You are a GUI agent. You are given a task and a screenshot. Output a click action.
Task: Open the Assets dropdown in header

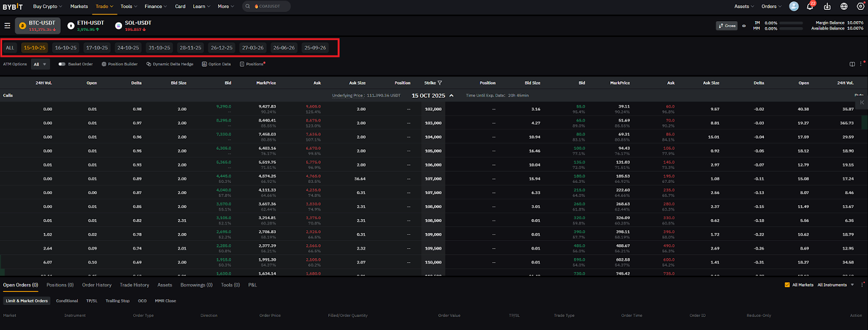744,7
